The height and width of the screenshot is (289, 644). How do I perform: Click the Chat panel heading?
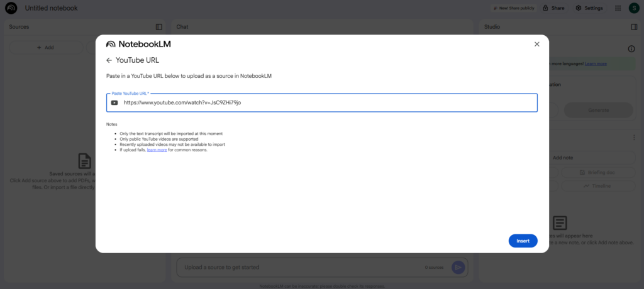182,27
